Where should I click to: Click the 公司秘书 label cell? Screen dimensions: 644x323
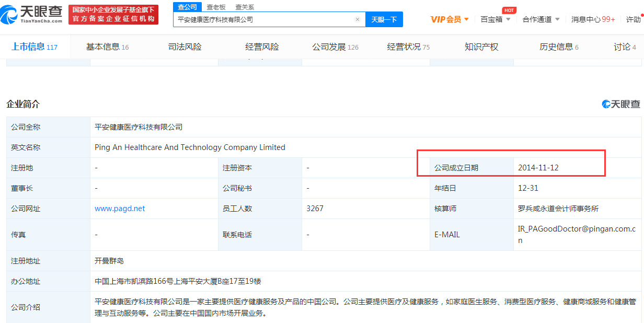[x=260, y=188]
